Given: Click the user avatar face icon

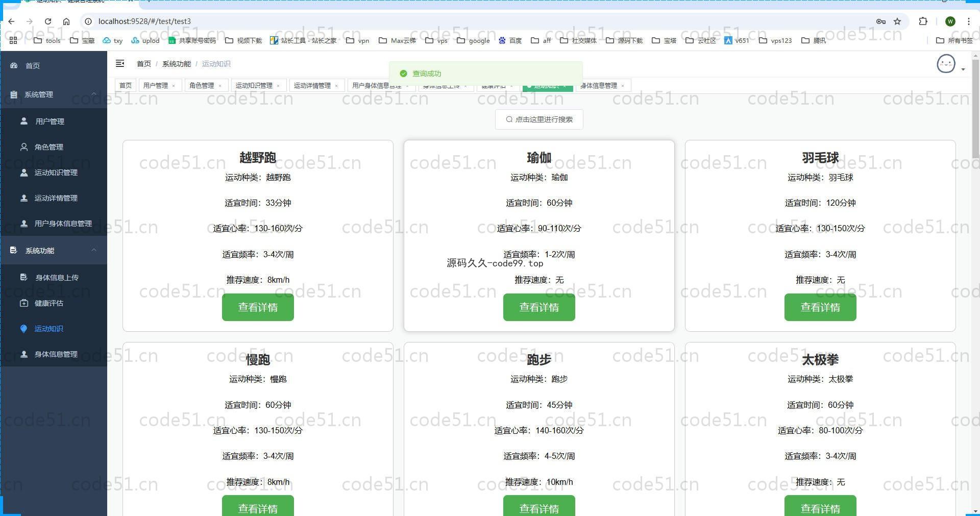Looking at the screenshot, I should 946,64.
